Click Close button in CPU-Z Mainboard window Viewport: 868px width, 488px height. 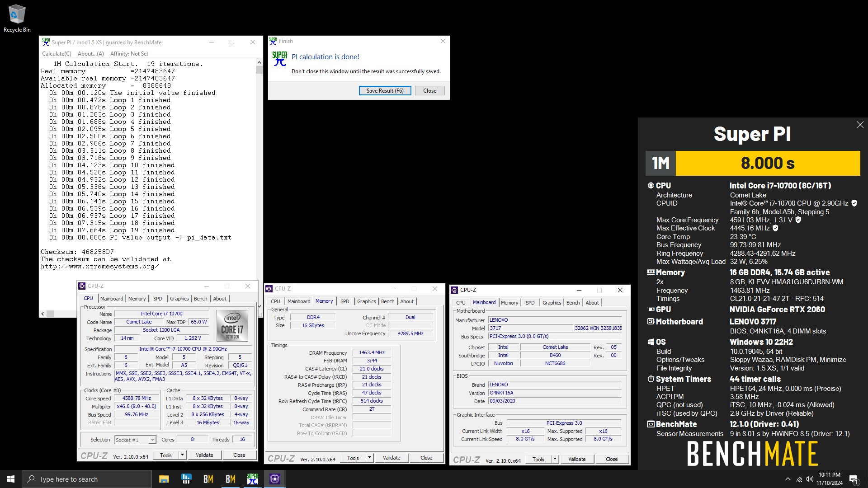[612, 459]
